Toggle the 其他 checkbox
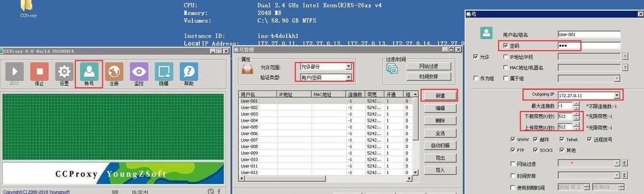Viewport: 644px width, 194px height. point(562,150)
